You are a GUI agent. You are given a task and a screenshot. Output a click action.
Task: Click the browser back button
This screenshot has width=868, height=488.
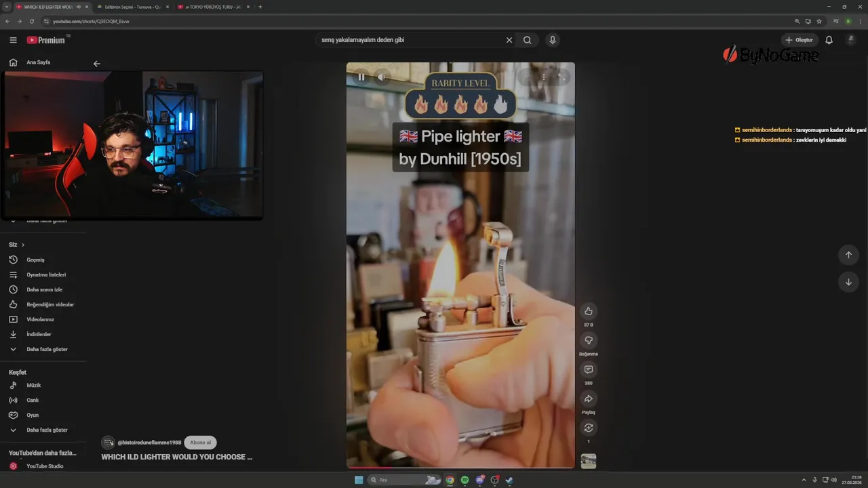7,21
